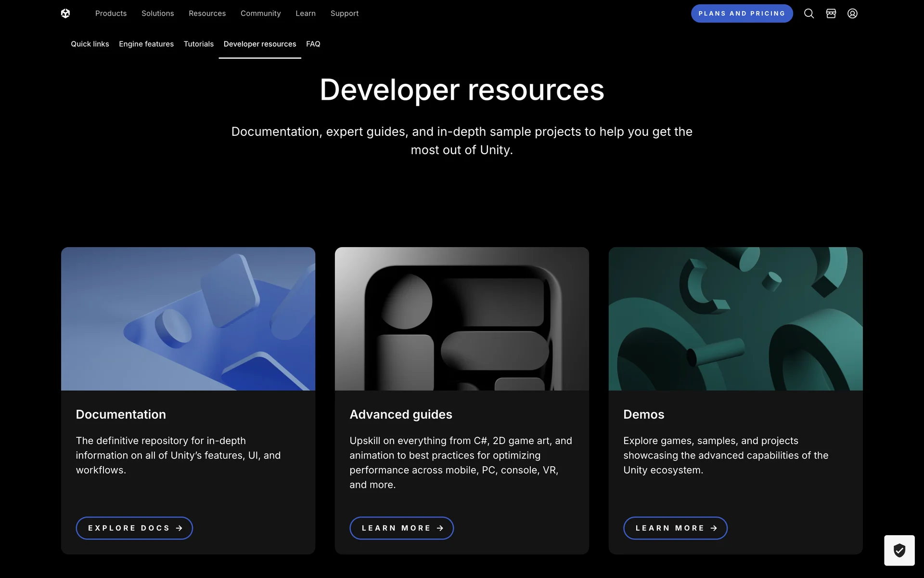Switch to the Quick links tab
924x578 pixels.
point(90,44)
